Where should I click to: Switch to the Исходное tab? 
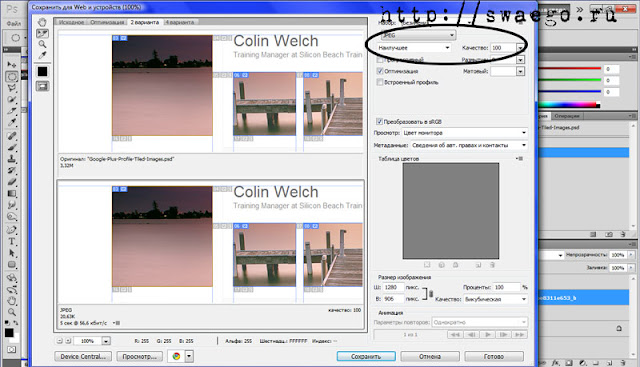71,22
